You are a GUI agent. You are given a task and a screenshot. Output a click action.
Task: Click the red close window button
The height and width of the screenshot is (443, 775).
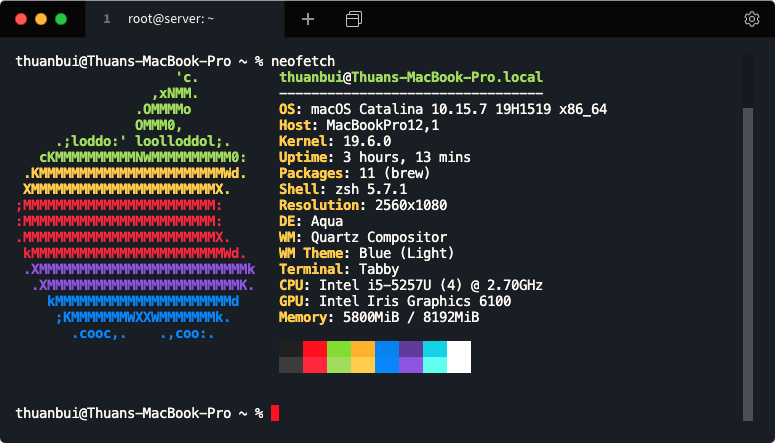pos(20,19)
